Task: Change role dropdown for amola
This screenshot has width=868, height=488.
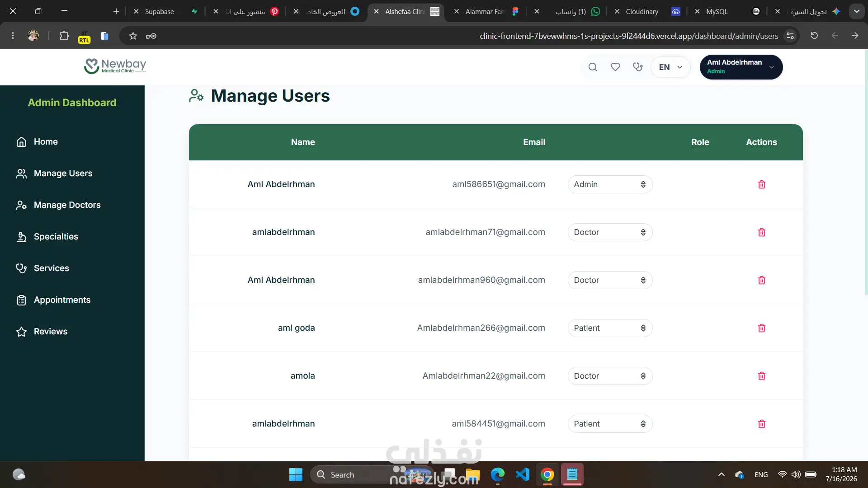Action: click(x=610, y=376)
